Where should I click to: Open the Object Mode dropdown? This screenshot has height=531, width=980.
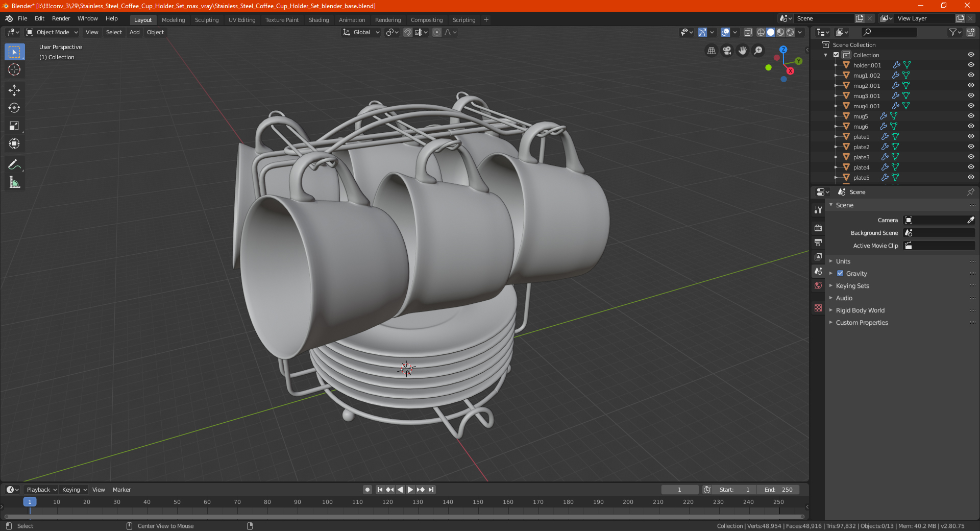click(x=52, y=32)
